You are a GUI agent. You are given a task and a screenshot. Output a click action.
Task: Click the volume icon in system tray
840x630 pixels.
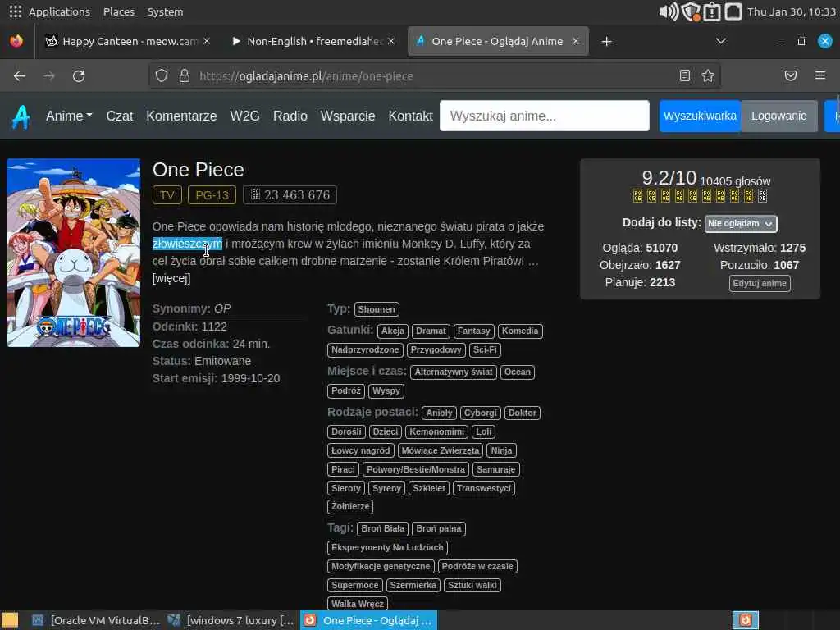coord(669,11)
